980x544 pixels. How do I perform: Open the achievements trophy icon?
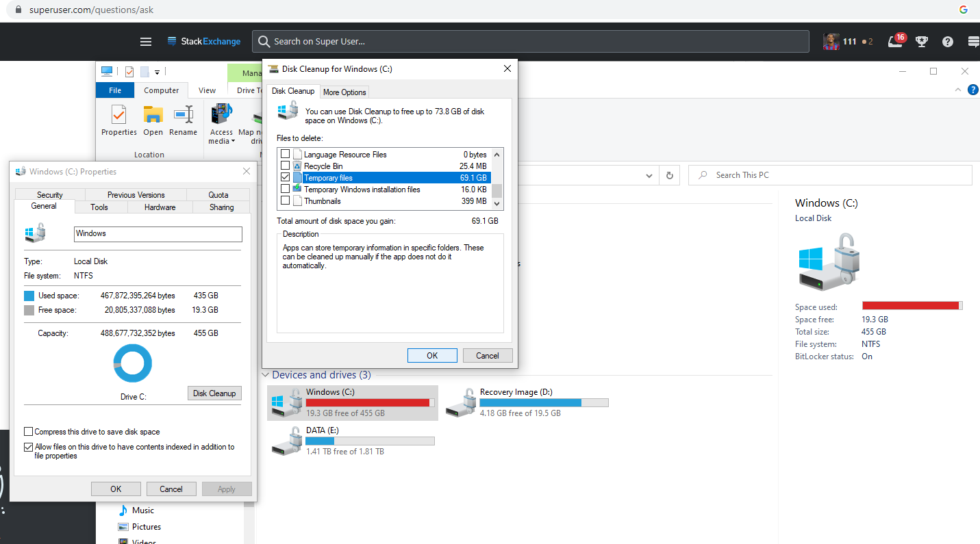(x=922, y=42)
